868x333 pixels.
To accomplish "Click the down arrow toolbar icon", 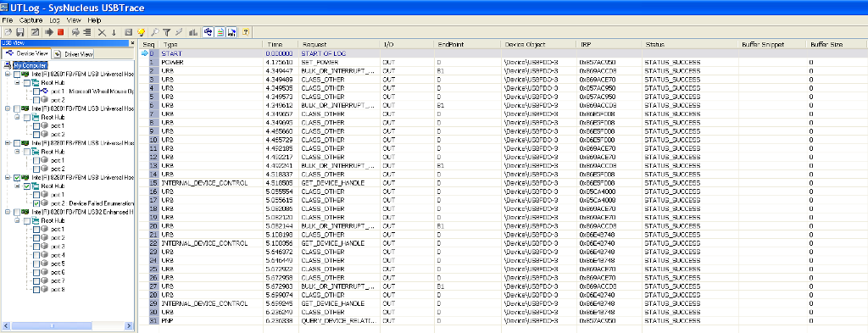I will pos(114,32).
